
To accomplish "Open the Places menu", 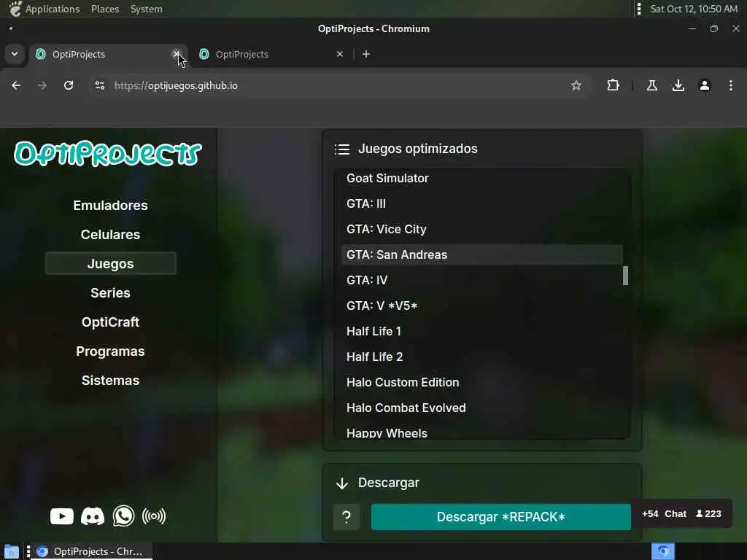I will click(105, 9).
